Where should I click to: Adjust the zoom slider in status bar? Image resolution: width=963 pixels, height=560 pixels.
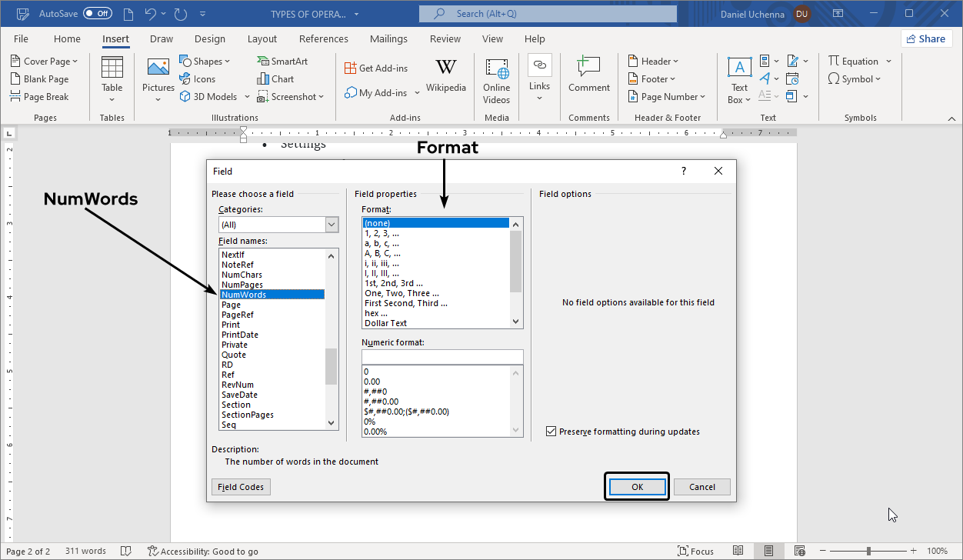pos(868,551)
